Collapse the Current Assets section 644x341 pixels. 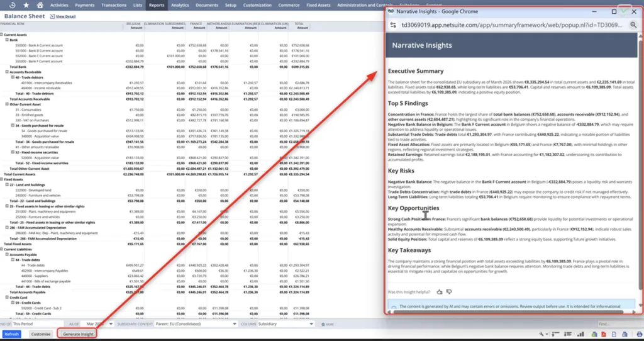tap(2, 35)
